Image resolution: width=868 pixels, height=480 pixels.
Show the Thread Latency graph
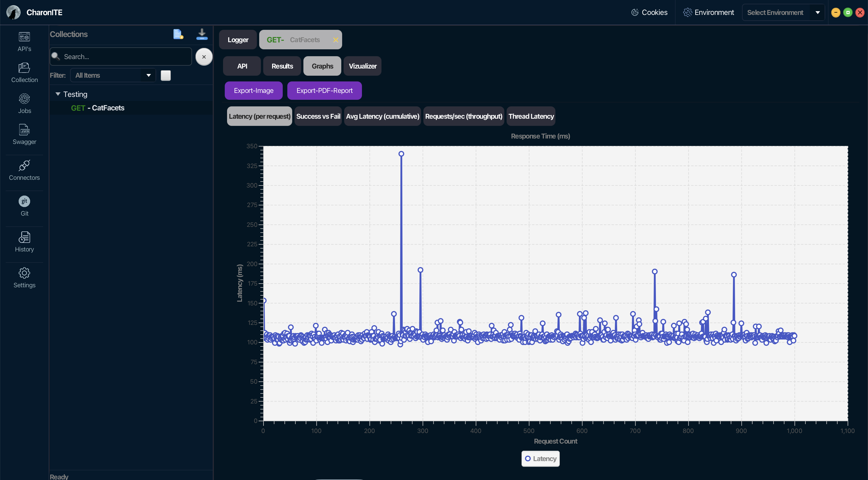coord(531,116)
